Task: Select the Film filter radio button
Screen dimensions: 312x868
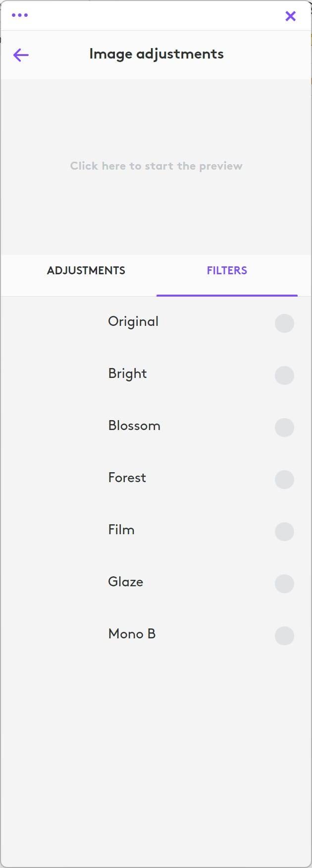Action: 284,532
